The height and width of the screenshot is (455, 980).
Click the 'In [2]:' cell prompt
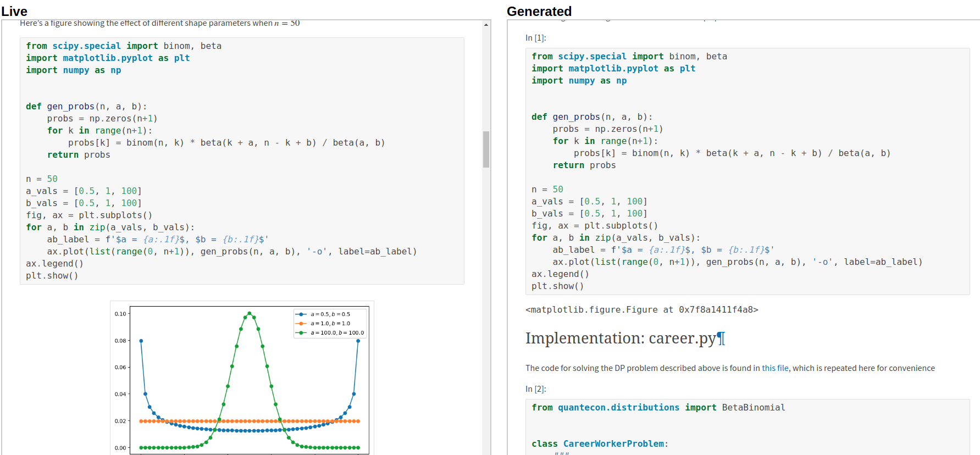536,389
